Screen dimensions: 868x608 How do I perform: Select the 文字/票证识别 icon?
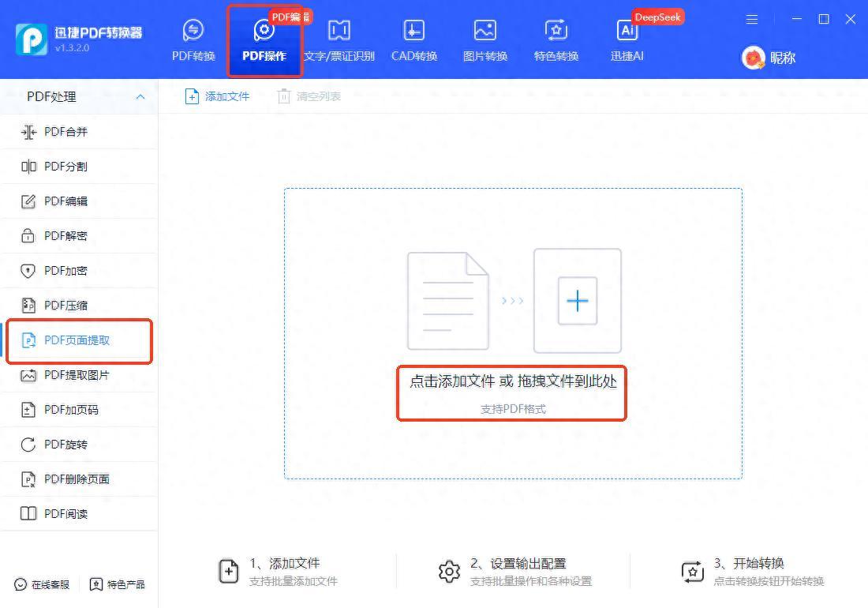click(339, 31)
